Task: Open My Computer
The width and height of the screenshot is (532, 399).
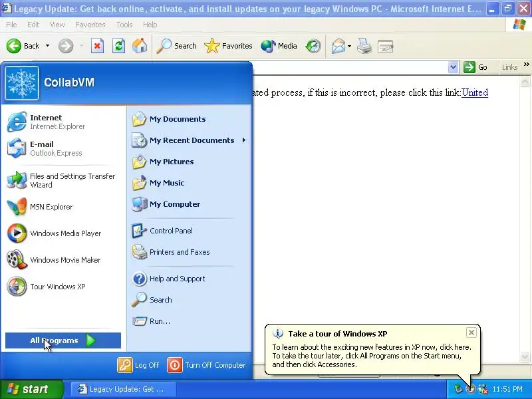Action: pos(189,204)
